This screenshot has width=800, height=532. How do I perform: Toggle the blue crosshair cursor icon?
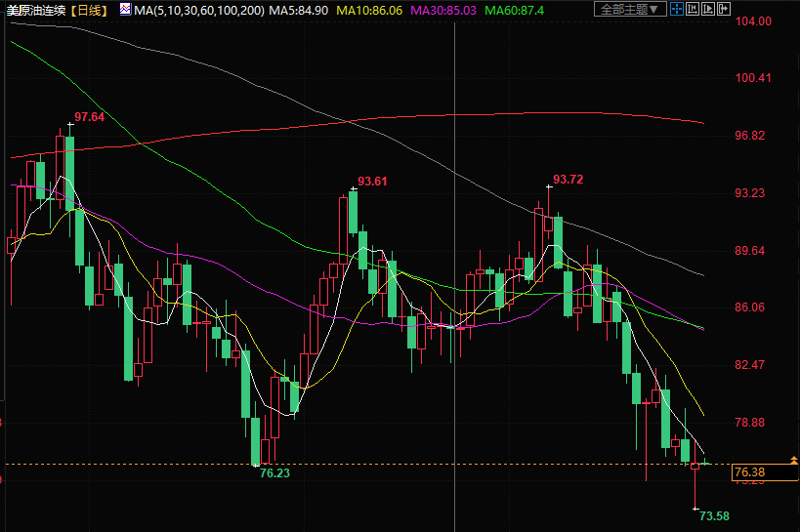pos(676,9)
